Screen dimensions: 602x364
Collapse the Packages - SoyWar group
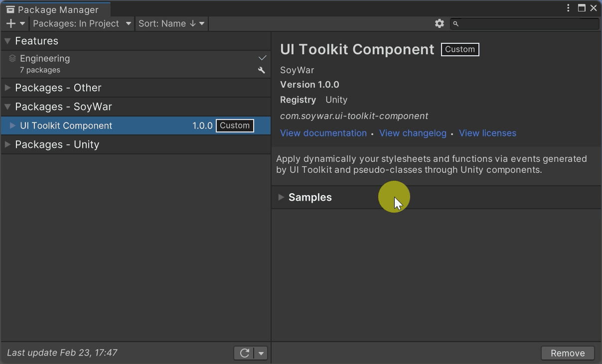pyautogui.click(x=7, y=107)
